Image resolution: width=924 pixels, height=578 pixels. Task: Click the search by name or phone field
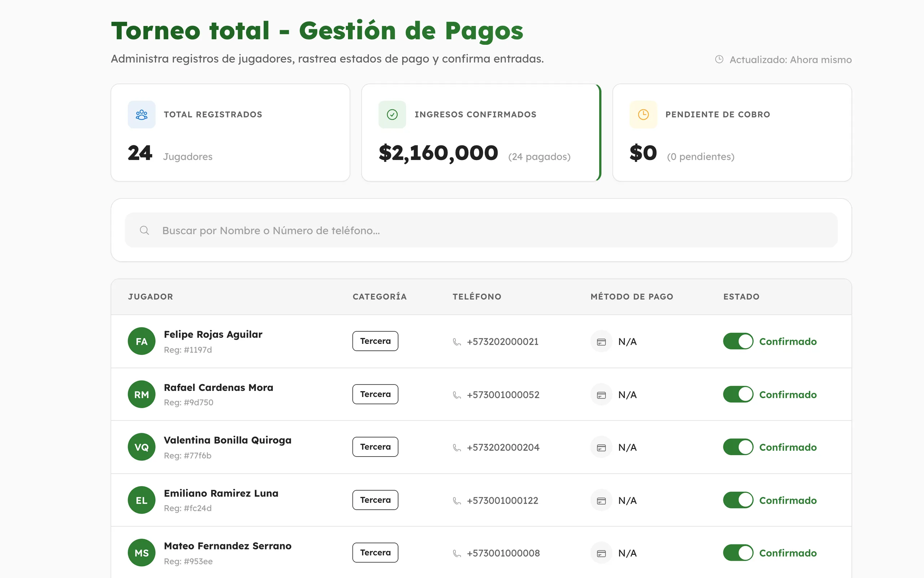click(481, 230)
